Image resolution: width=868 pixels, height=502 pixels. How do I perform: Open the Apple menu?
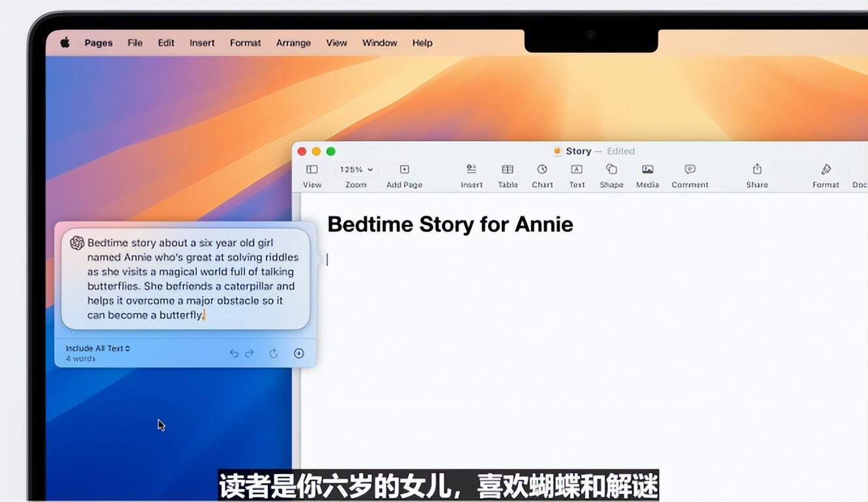point(65,43)
